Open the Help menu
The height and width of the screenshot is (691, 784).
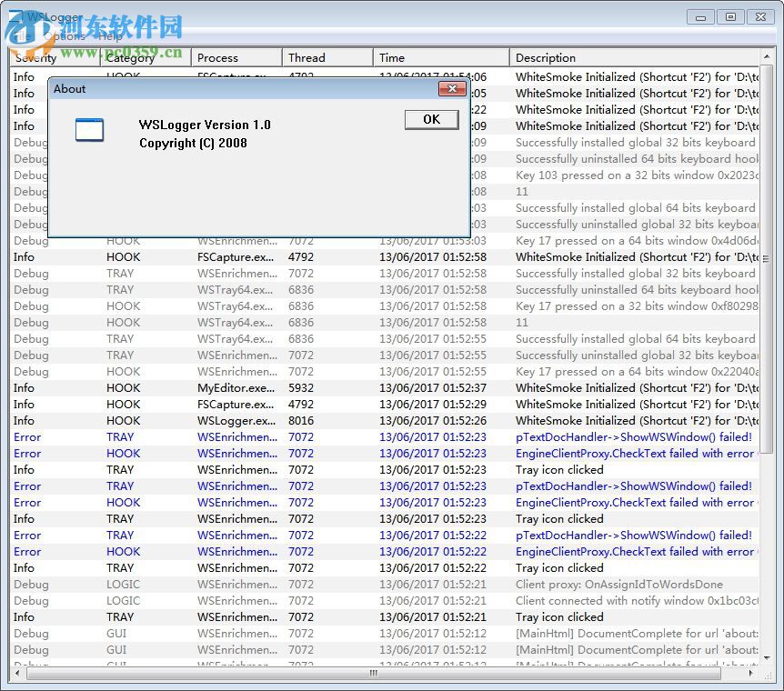110,36
